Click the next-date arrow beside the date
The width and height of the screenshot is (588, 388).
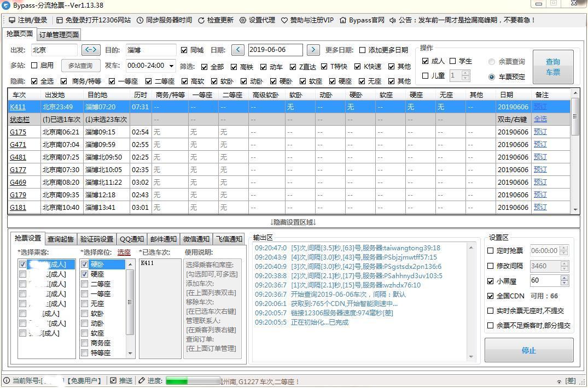(312, 49)
